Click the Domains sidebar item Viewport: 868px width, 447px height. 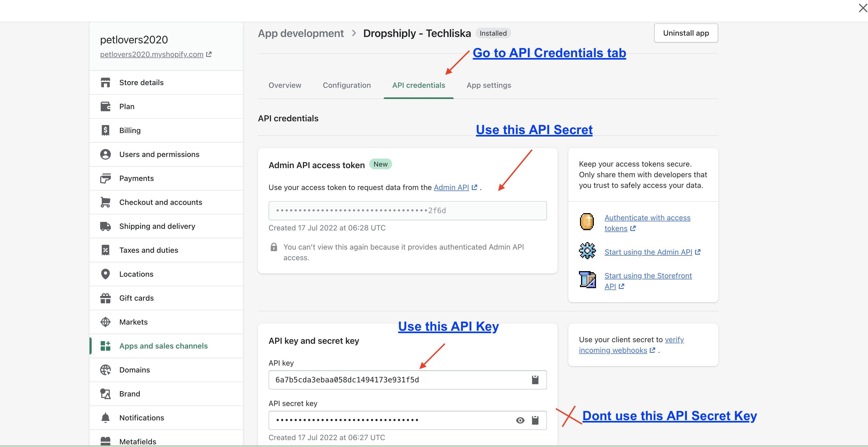coord(135,370)
